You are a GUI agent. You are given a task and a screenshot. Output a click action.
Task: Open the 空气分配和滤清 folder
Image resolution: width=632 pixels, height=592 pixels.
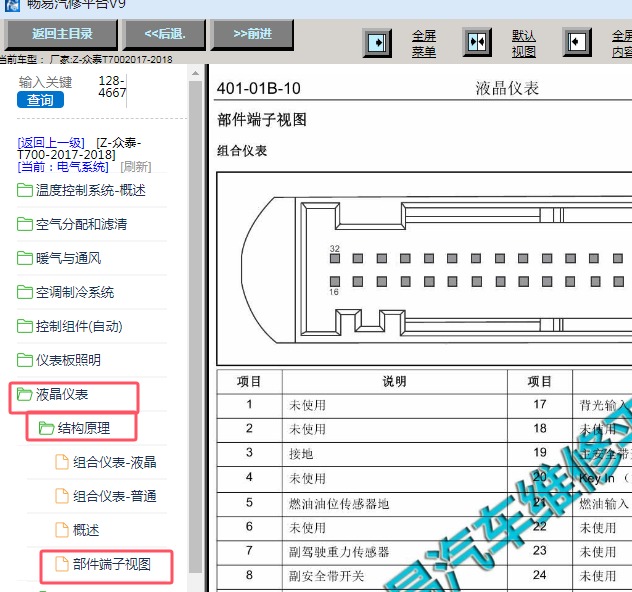(81, 224)
